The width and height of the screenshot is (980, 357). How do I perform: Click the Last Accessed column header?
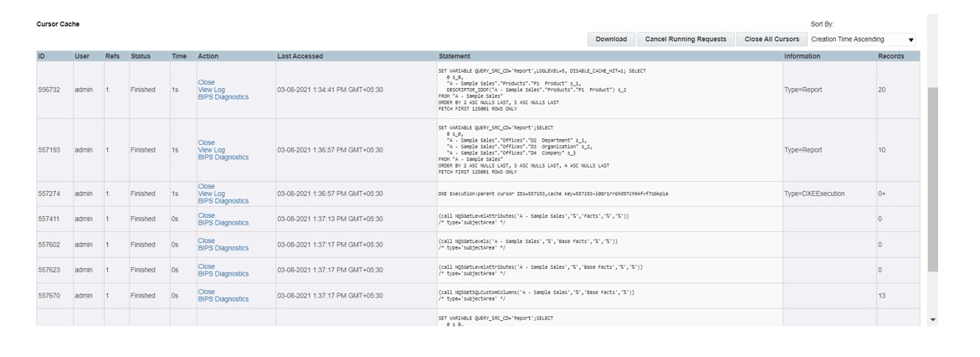point(300,56)
